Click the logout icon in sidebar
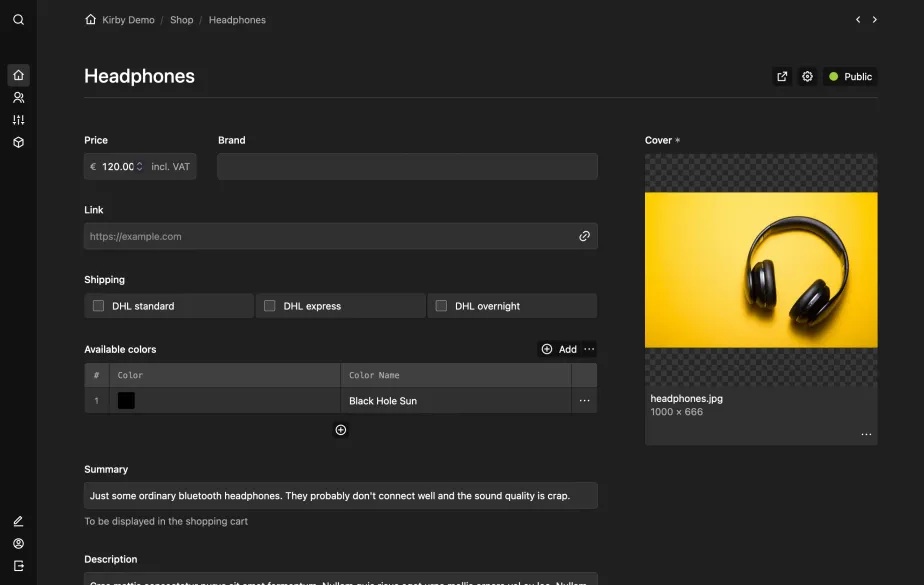The width and height of the screenshot is (924, 585). point(18,566)
